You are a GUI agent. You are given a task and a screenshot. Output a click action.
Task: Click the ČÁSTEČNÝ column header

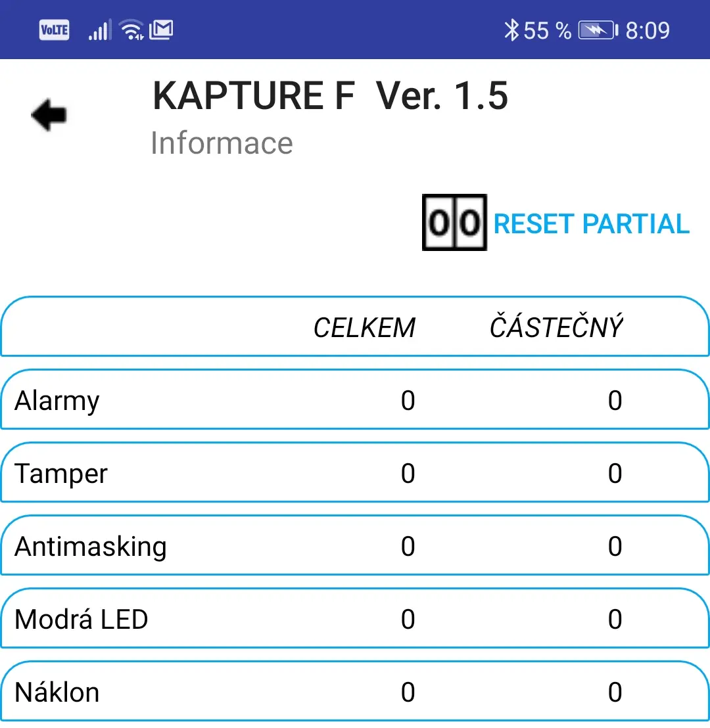[x=556, y=326]
